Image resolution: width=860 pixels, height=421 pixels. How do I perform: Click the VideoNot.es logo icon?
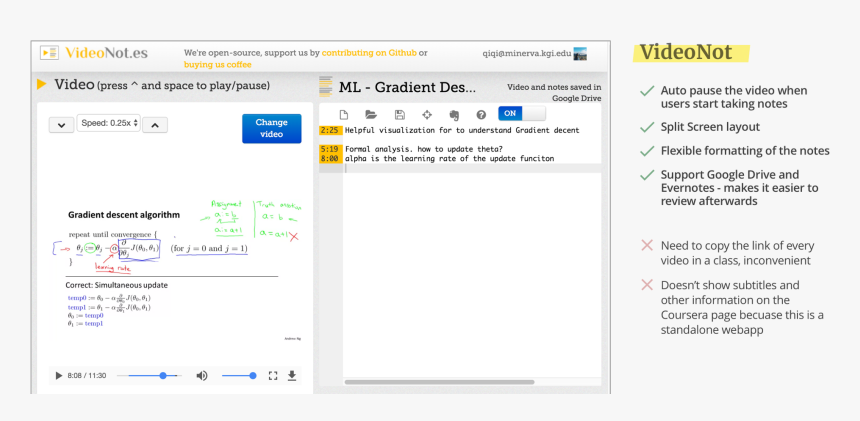pyautogui.click(x=49, y=53)
